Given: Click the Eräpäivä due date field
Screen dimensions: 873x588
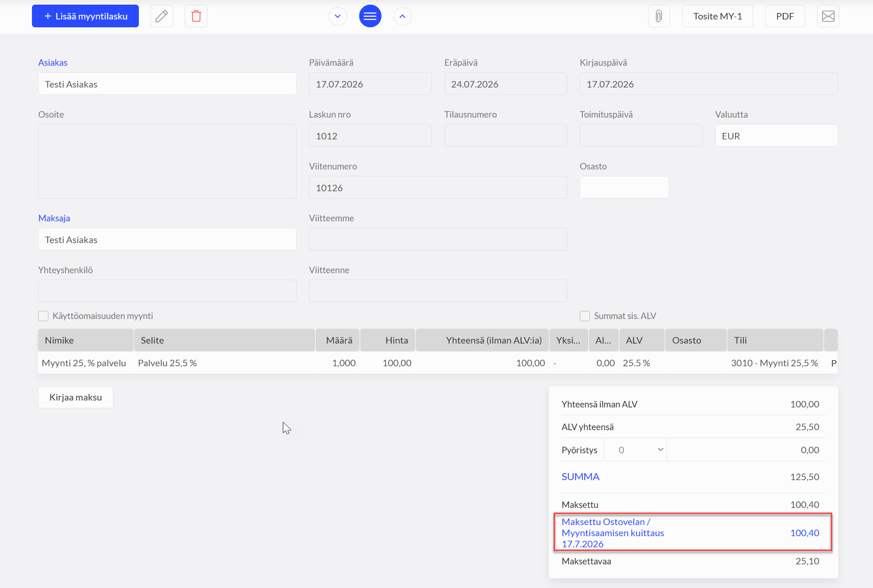Looking at the screenshot, I should click(x=505, y=84).
